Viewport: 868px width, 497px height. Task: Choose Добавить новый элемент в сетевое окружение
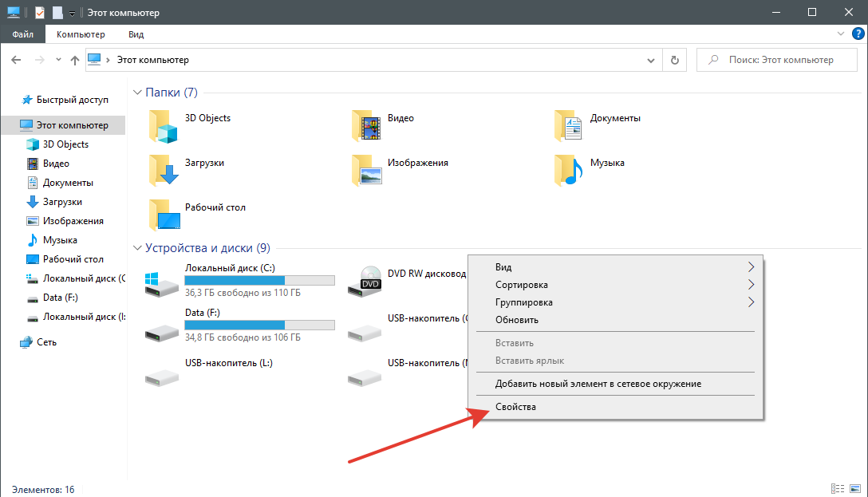[x=616, y=384]
